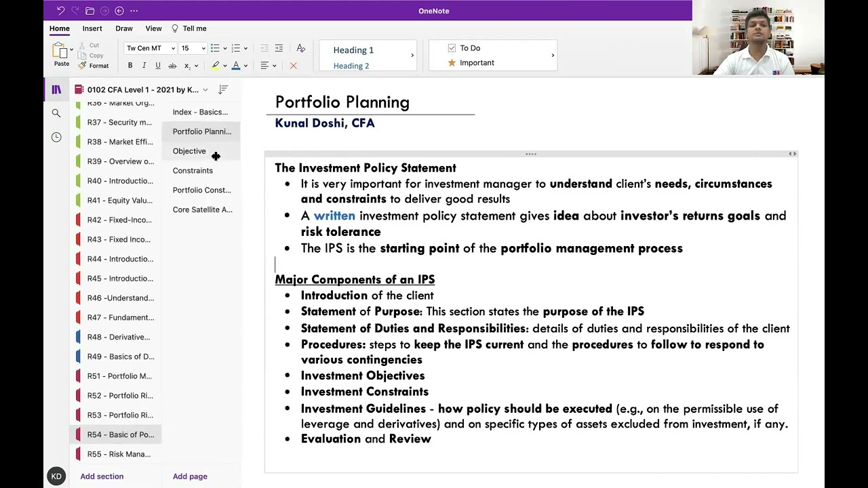The image size is (868, 488).
Task: Open the notebook name dropdown
Action: coord(205,89)
